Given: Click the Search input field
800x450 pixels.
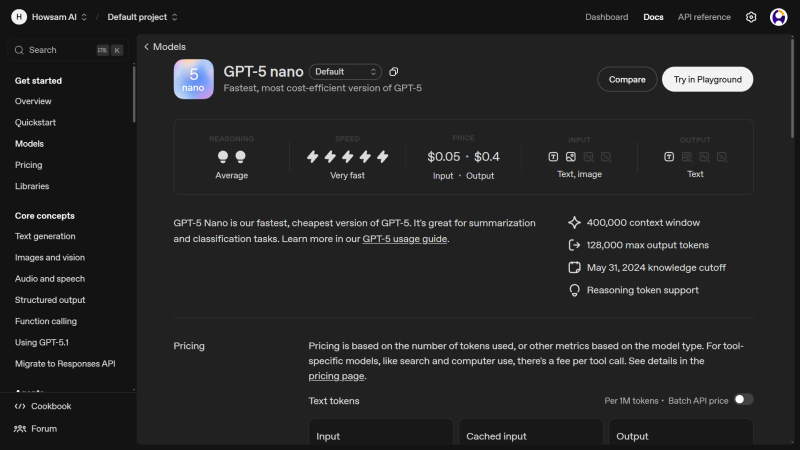Looking at the screenshot, I should pos(68,50).
